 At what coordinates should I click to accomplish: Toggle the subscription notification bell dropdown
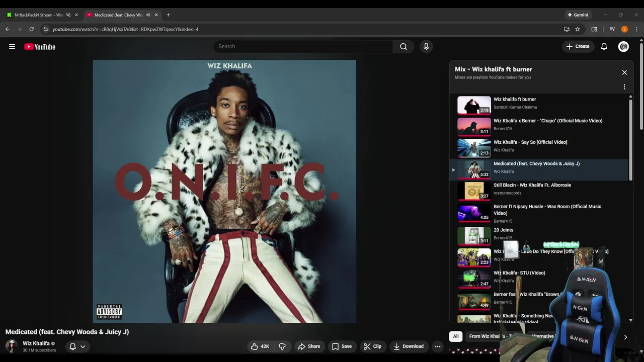click(x=77, y=346)
